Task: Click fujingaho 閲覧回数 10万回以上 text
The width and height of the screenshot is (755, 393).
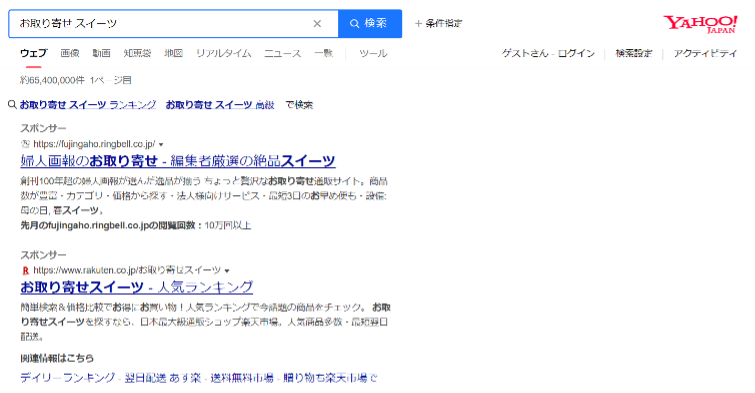Action: click(136, 225)
